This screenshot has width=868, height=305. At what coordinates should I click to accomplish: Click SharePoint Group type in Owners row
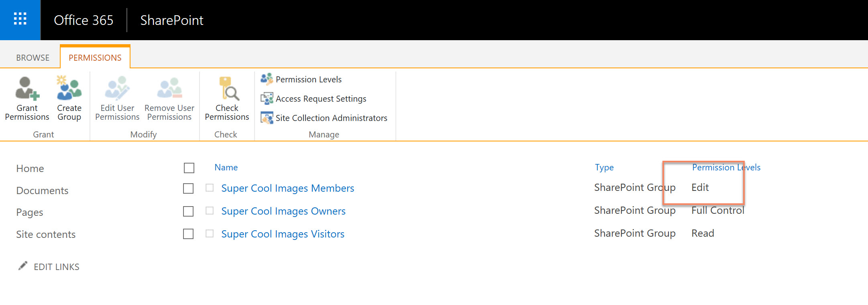pyautogui.click(x=635, y=210)
